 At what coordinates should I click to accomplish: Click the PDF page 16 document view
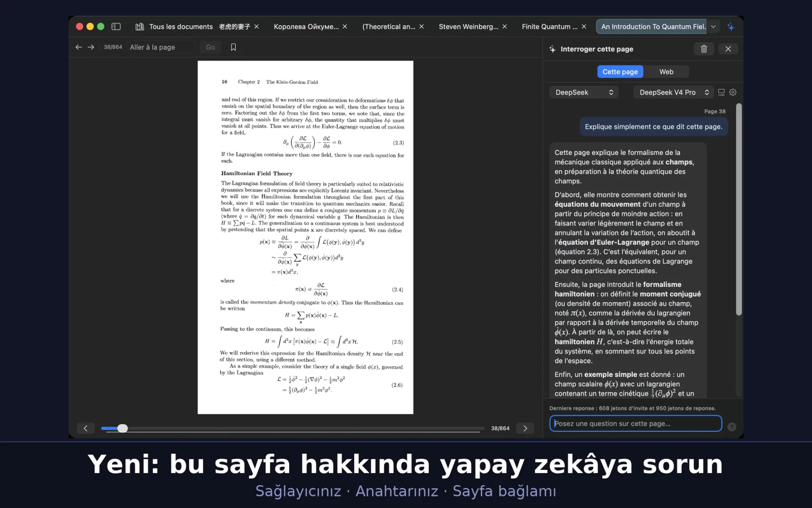pyautogui.click(x=306, y=237)
